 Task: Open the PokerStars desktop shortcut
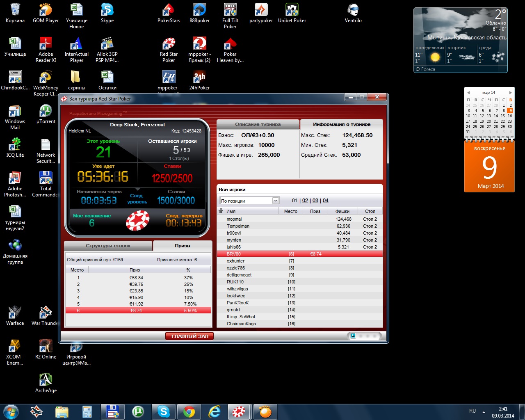tap(169, 12)
